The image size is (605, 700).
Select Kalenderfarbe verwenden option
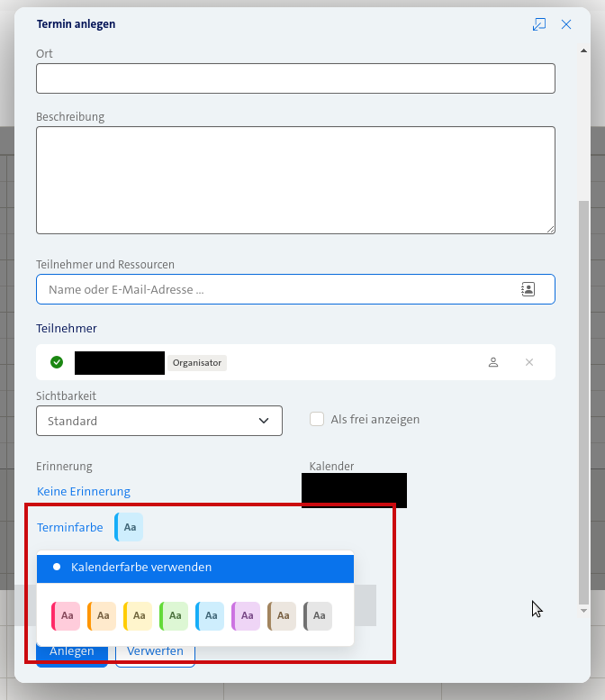coord(141,568)
